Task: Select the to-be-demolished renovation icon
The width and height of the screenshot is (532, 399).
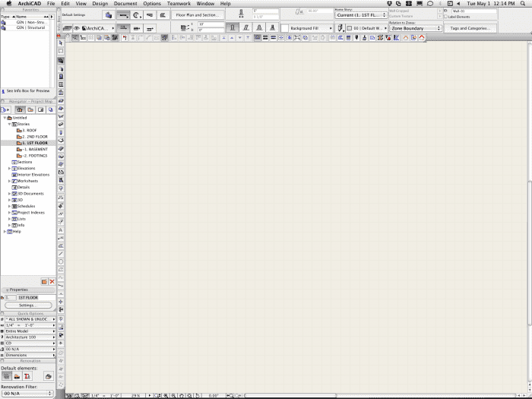Action: tap(27, 376)
